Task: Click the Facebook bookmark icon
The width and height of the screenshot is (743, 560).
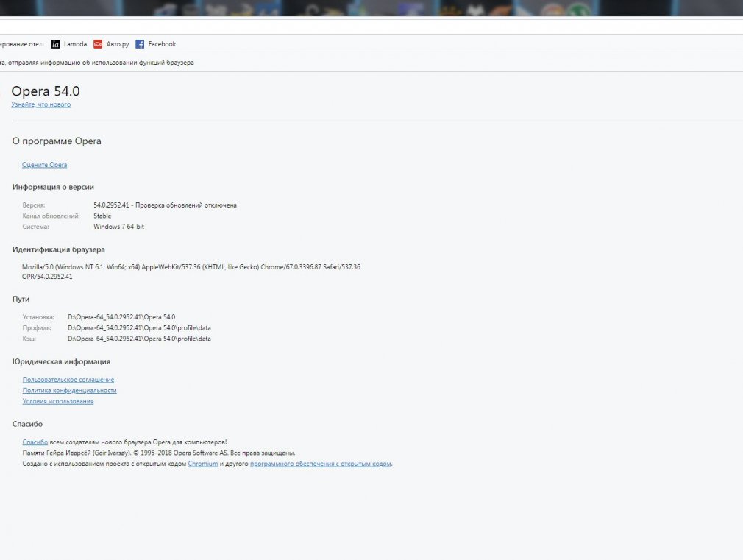Action: point(140,44)
